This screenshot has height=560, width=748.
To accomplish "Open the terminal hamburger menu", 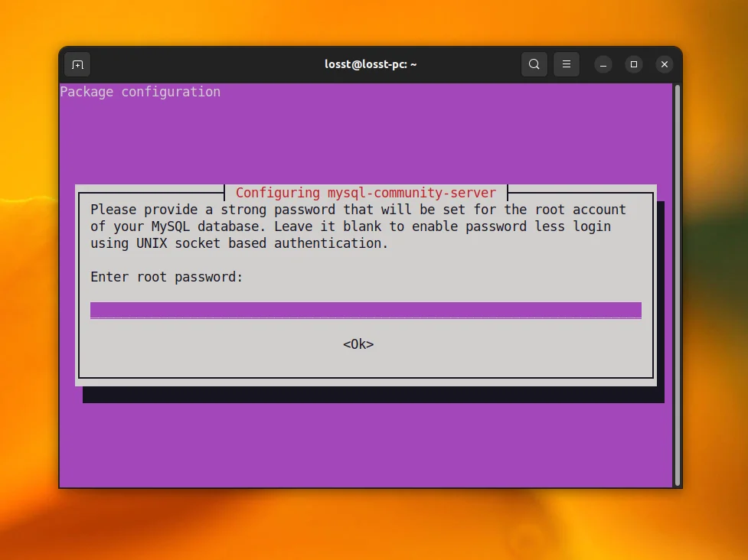I will tap(567, 64).
